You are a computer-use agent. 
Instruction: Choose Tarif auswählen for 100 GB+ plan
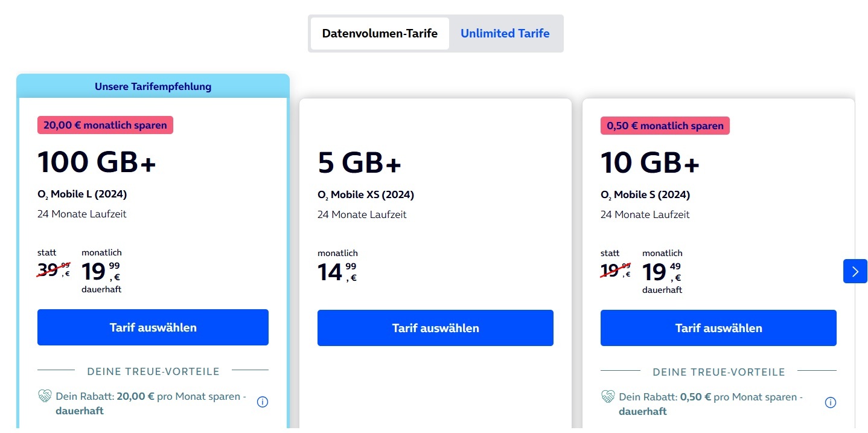click(x=153, y=327)
